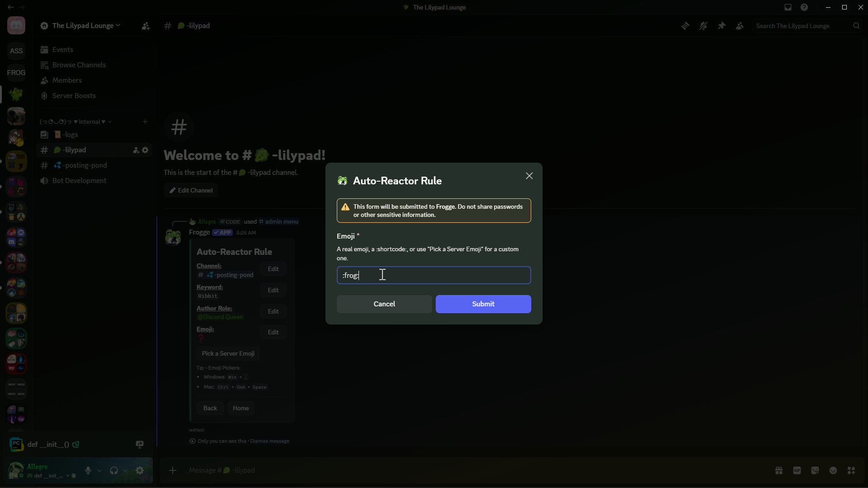Screen dimensions: 868x488
Task: Open Browse Channels in the sidebar
Action: [x=94, y=65]
